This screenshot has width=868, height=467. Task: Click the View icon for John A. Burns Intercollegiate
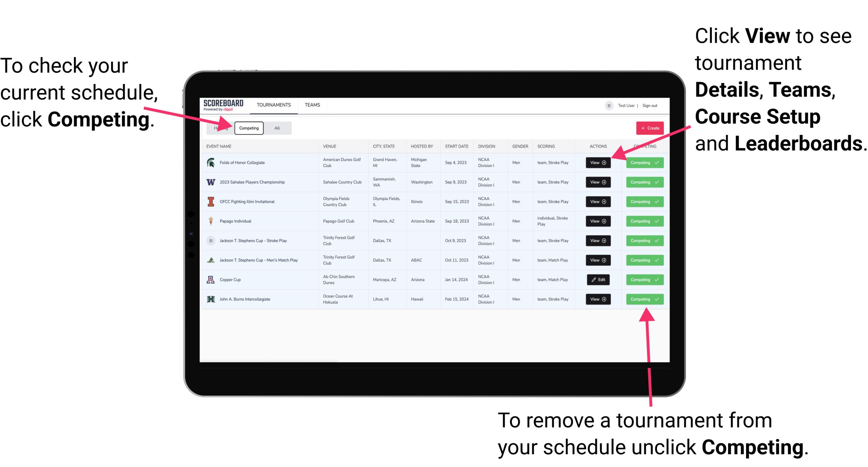[x=597, y=299]
